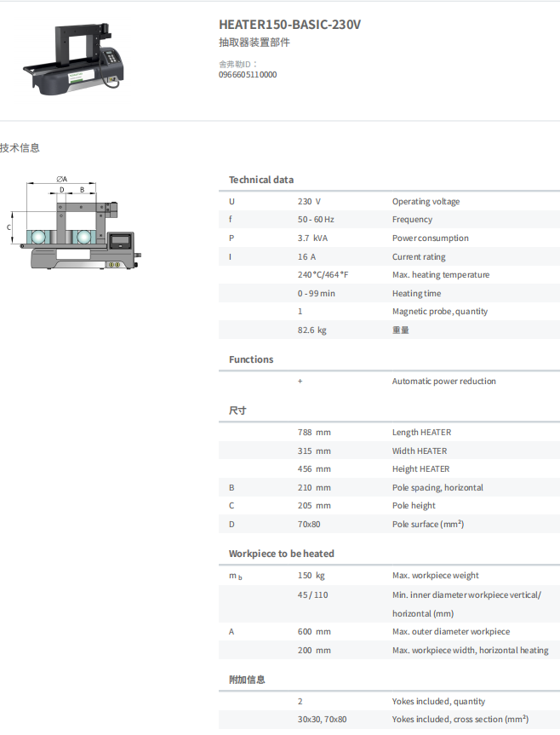The height and width of the screenshot is (735, 560).
Task: Click the Pole height label
Action: 414,505
